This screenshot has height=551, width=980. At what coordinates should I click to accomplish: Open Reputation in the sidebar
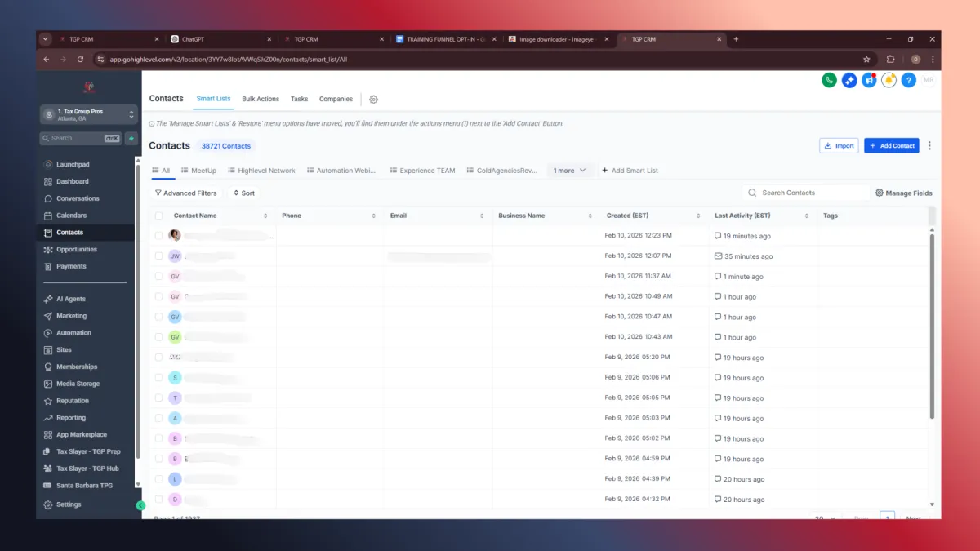tap(73, 401)
